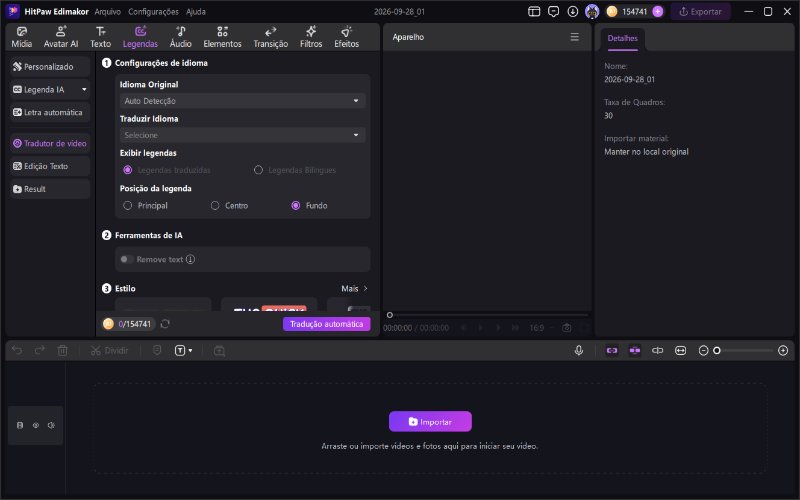This screenshot has width=800, height=500.
Task: Select Fundo subtitle position
Action: click(x=295, y=206)
